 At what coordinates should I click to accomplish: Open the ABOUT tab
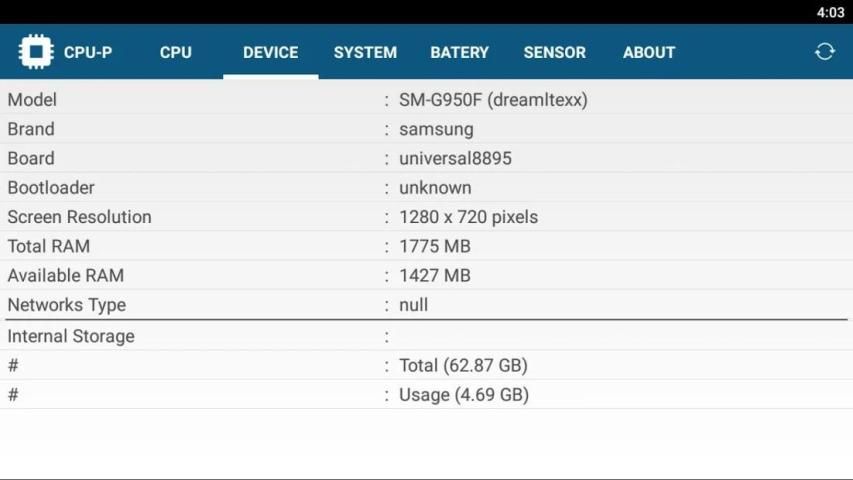point(649,52)
